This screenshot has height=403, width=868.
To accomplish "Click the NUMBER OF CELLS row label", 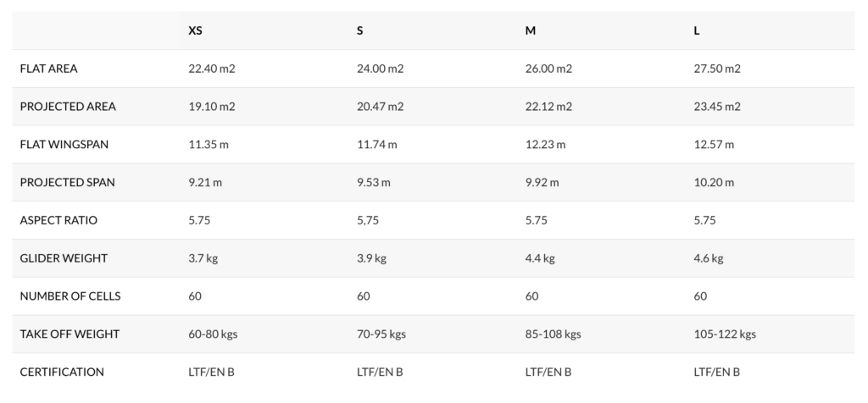I will pos(70,296).
